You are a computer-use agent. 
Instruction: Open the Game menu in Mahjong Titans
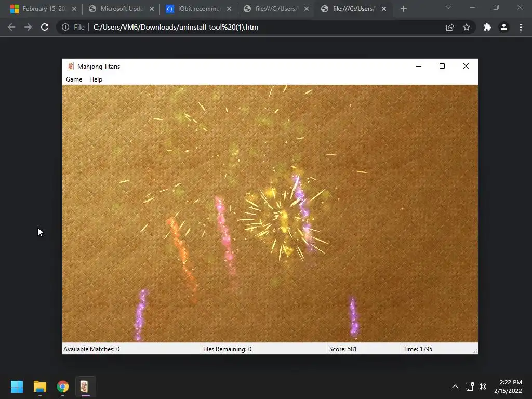coord(74,79)
